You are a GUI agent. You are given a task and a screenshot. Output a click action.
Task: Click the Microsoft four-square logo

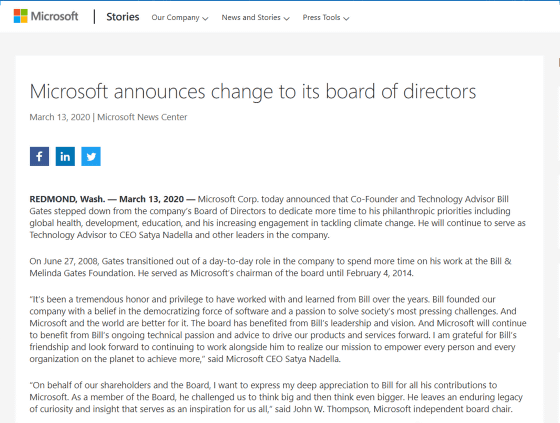pyautogui.click(x=20, y=16)
